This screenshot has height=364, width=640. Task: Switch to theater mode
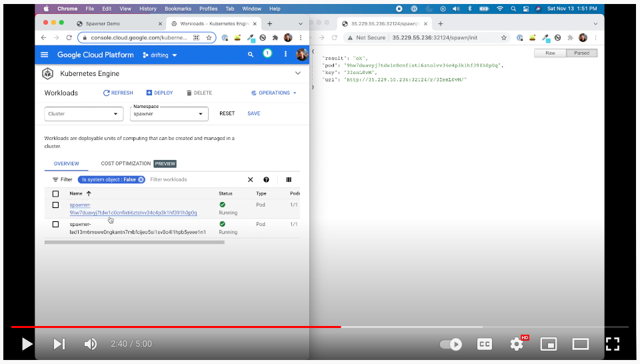(581, 345)
